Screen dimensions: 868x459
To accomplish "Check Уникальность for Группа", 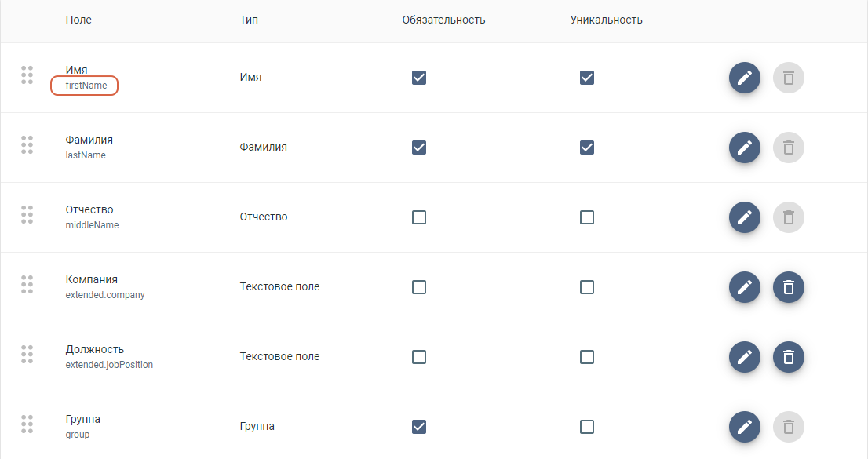I will coord(587,427).
